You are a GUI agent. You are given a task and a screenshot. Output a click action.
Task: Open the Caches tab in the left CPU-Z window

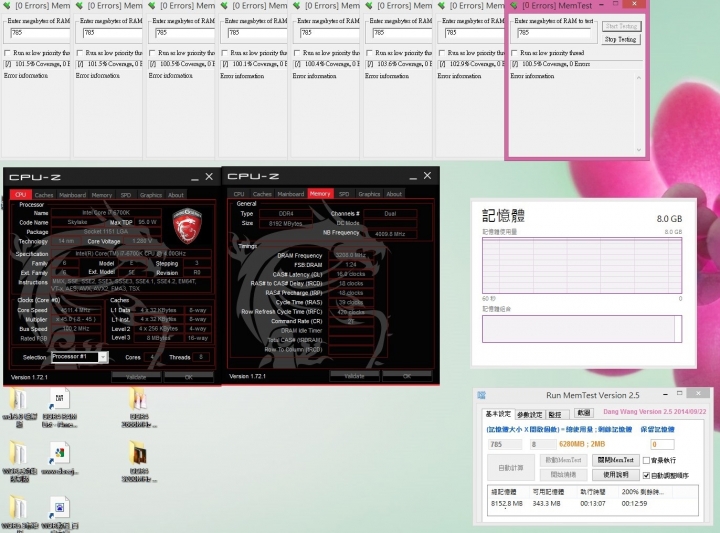44,195
